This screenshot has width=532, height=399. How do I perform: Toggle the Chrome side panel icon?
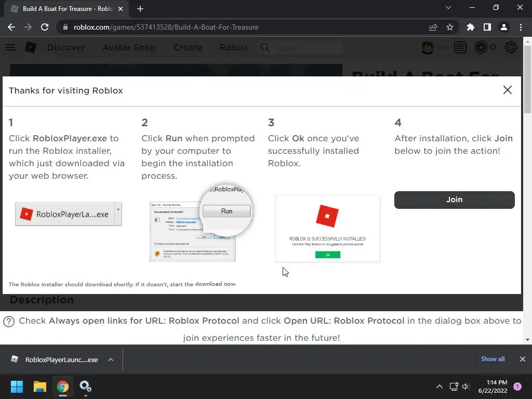(x=487, y=27)
